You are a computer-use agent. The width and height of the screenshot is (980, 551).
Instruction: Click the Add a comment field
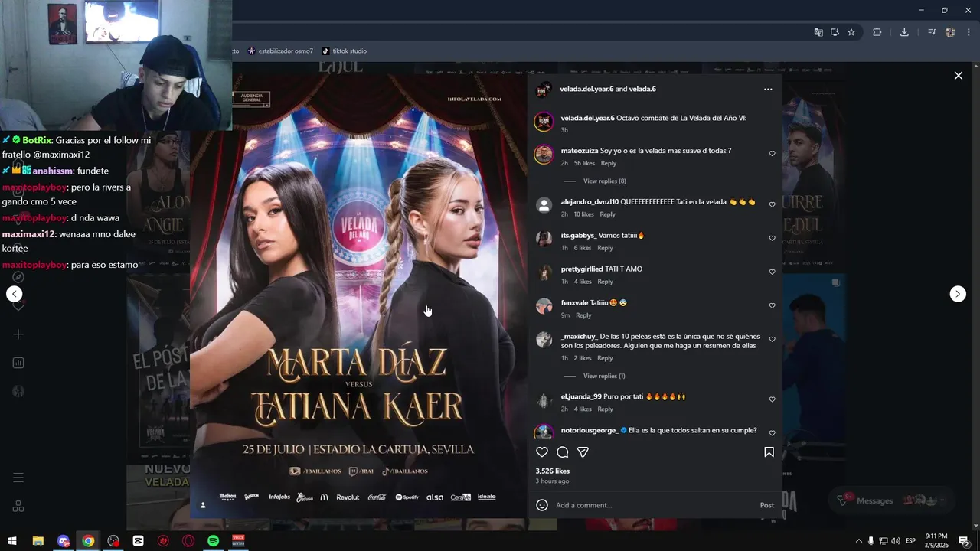coord(655,505)
